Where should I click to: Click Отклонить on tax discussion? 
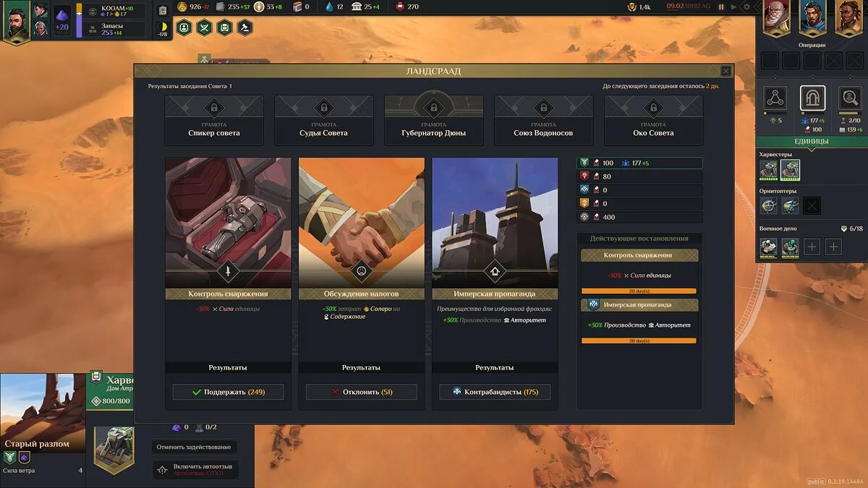(x=362, y=392)
